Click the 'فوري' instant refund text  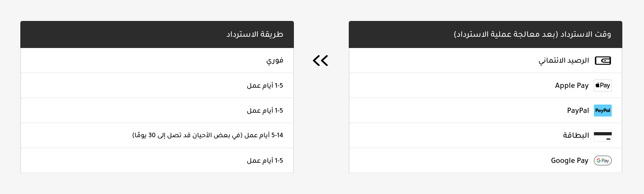click(x=274, y=60)
